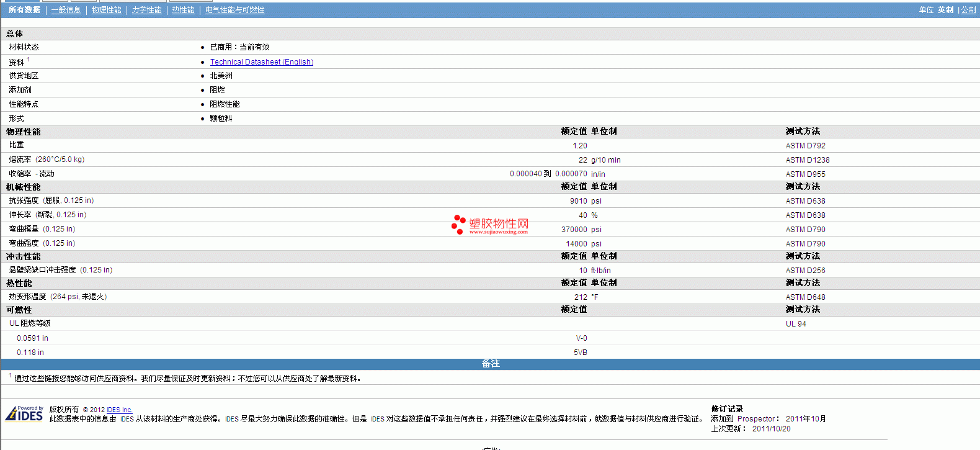
Task: Click the 总体 section header
Action: pyautogui.click(x=15, y=34)
